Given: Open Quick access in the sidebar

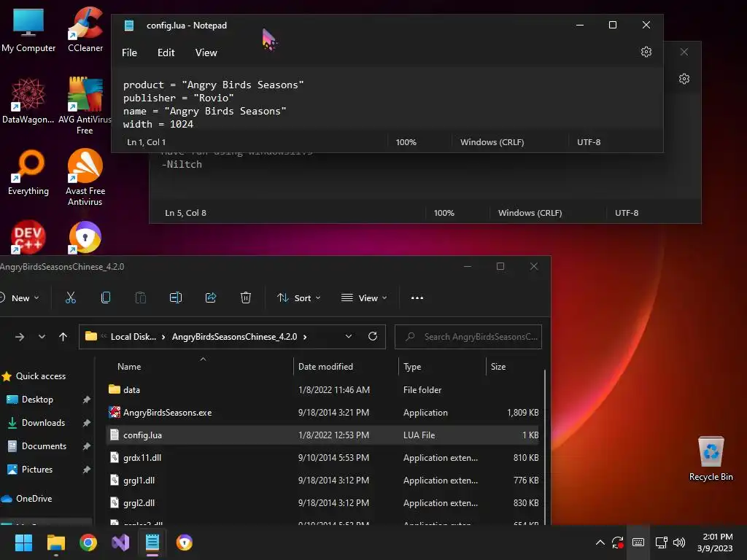Looking at the screenshot, I should (34, 376).
